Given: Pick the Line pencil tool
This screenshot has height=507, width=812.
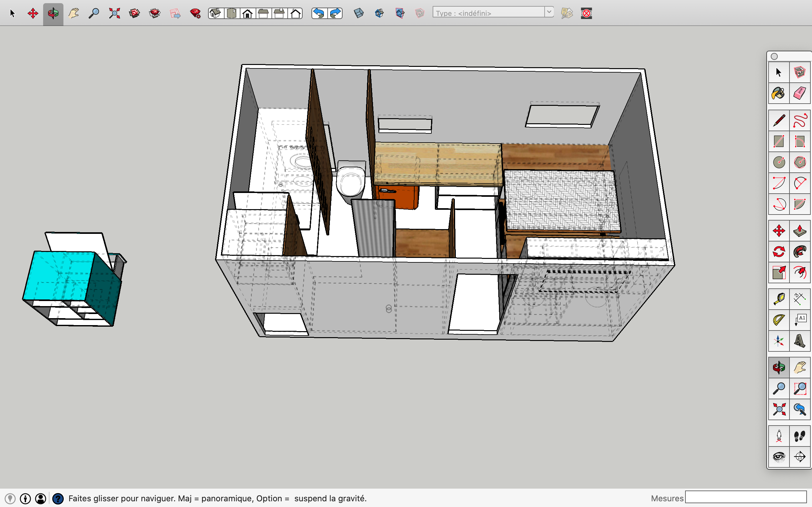Looking at the screenshot, I should pos(778,121).
